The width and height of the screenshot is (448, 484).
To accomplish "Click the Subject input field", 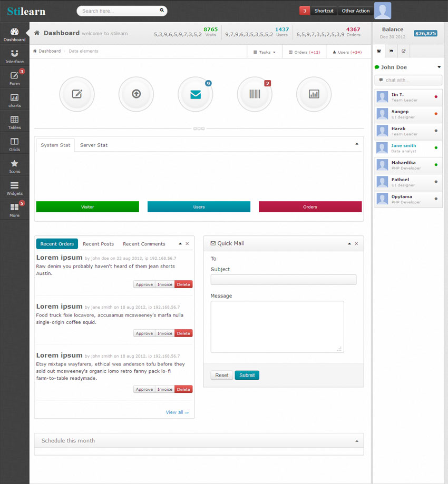I will 283,280.
